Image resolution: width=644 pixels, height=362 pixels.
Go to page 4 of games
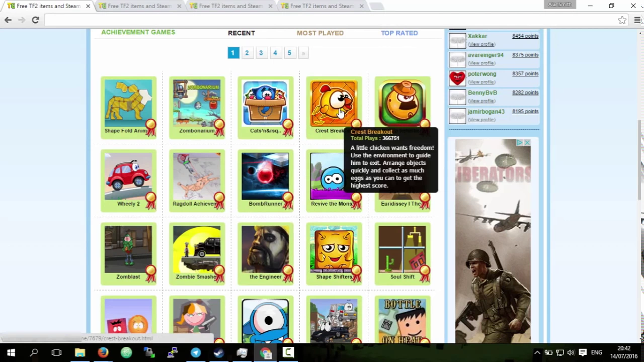[275, 53]
